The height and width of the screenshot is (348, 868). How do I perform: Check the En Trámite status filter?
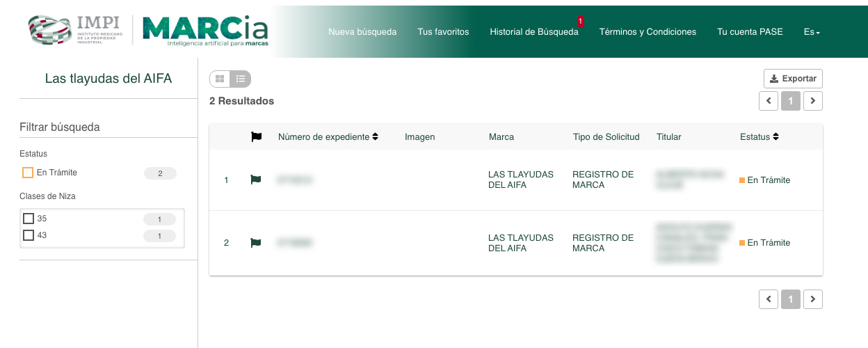point(28,173)
